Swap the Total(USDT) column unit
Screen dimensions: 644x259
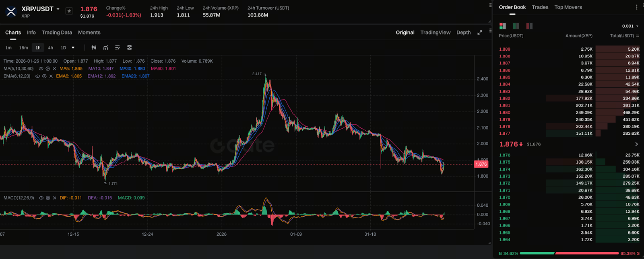point(638,36)
